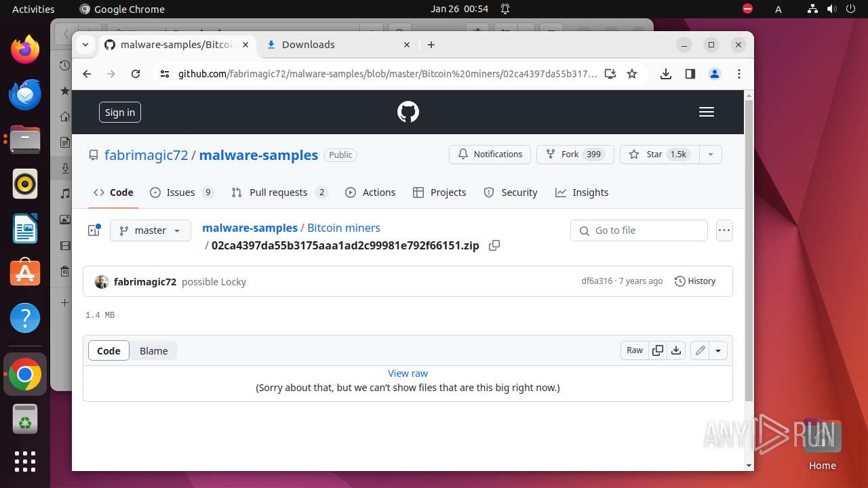Image resolution: width=868 pixels, height=488 pixels.
Task: Close the Downloads tab
Action: click(x=407, y=45)
